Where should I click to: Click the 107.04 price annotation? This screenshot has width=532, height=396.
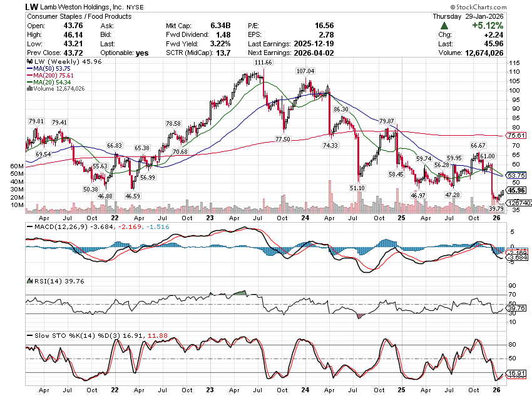(x=305, y=71)
